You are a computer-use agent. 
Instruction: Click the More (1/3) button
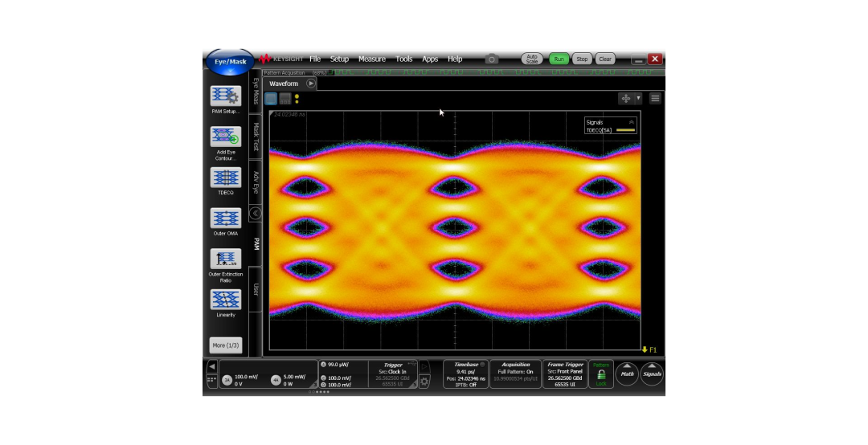(x=226, y=345)
